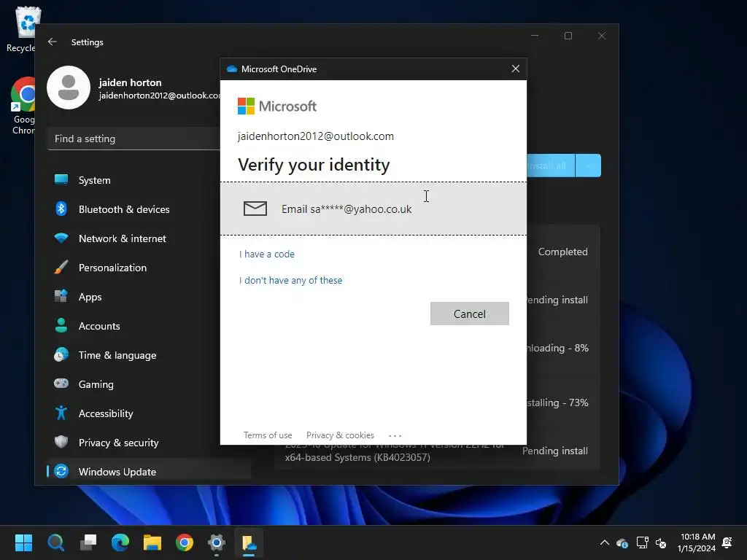747x560 pixels.
Task: Click the Bluetooth icon in the sidebar
Action: pyautogui.click(x=61, y=209)
